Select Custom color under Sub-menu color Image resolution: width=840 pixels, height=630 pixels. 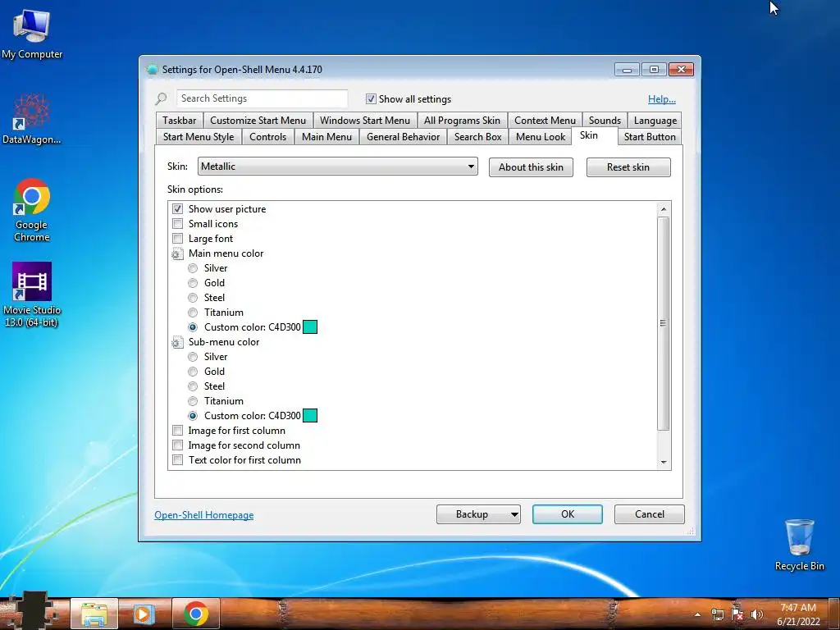click(193, 416)
